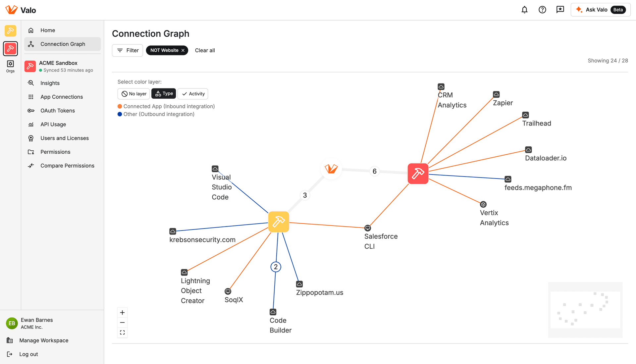636x364 pixels.
Task: Open the notifications bell icon
Action: [524, 10]
